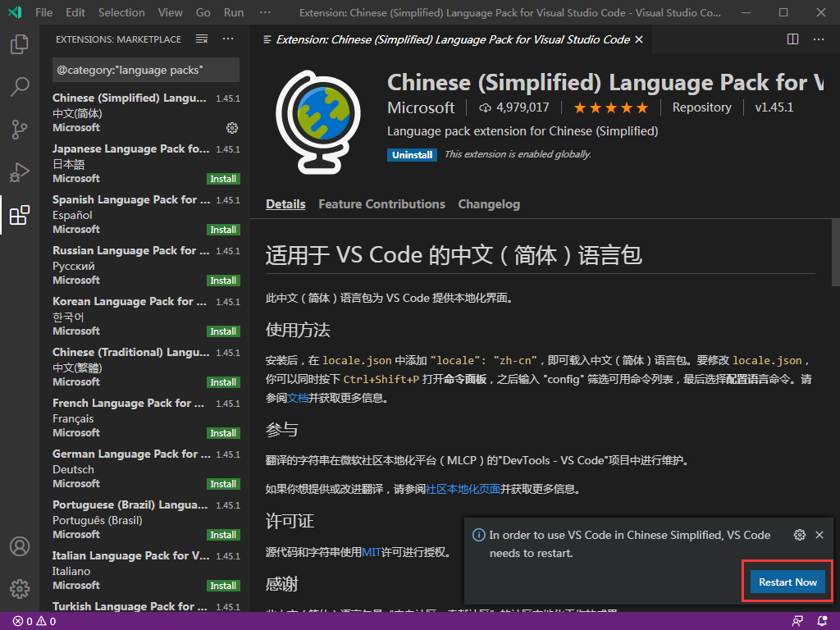Click the Restart Now button
Screen dimensions: 840x630
(787, 582)
